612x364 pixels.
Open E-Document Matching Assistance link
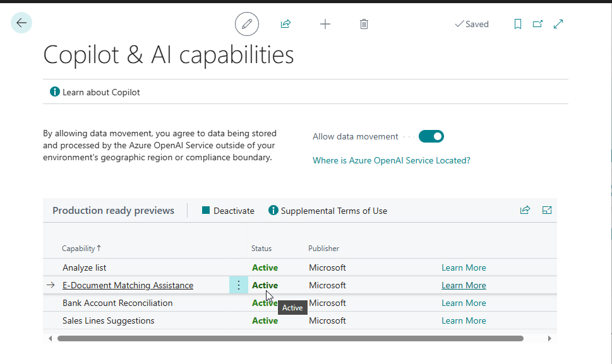coord(128,285)
